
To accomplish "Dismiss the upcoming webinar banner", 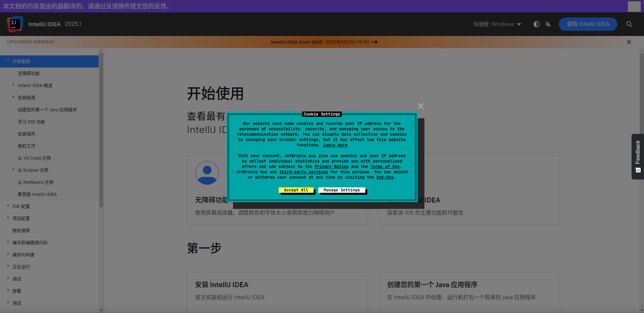I will pos(629,42).
